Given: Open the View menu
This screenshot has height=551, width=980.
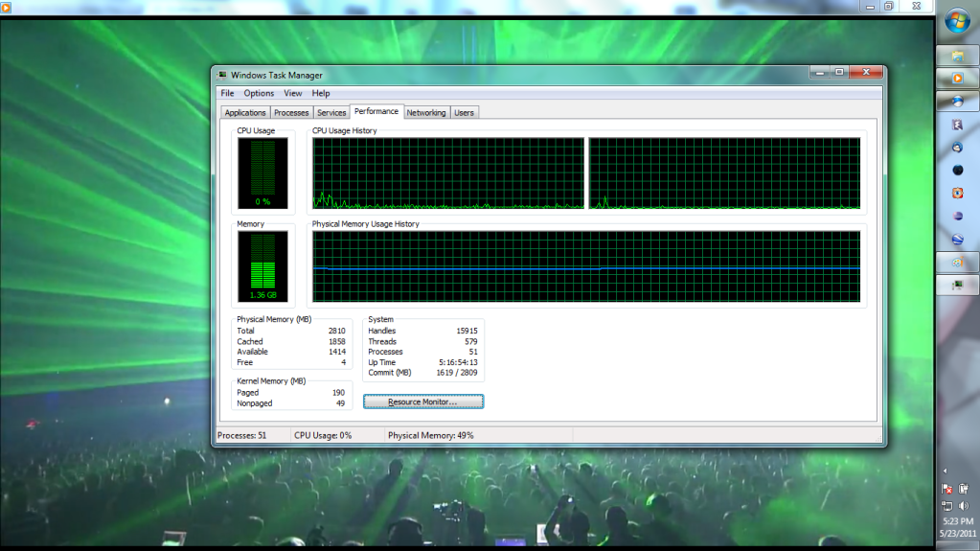Looking at the screenshot, I should pos(292,93).
